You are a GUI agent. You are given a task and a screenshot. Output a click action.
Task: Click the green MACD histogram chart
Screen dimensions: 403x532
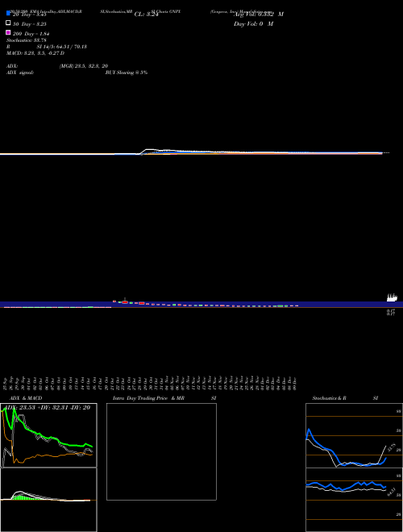tap(48, 500)
